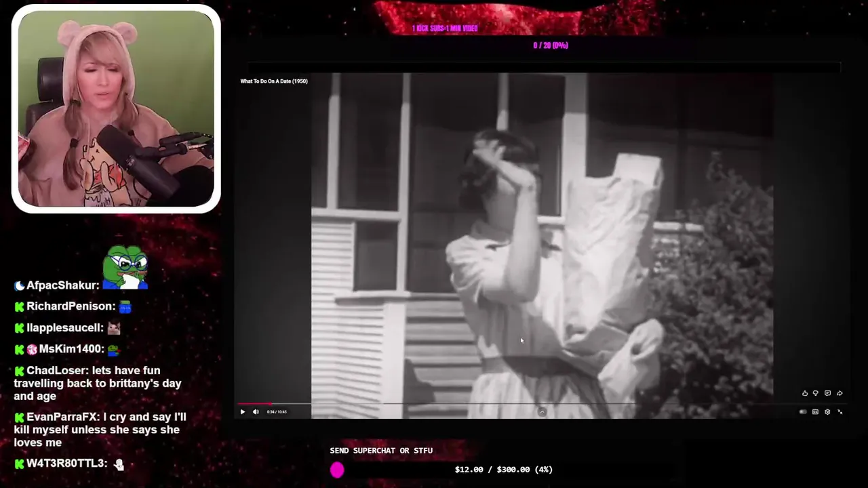Click the blue emote after RichardPenison

point(125,307)
